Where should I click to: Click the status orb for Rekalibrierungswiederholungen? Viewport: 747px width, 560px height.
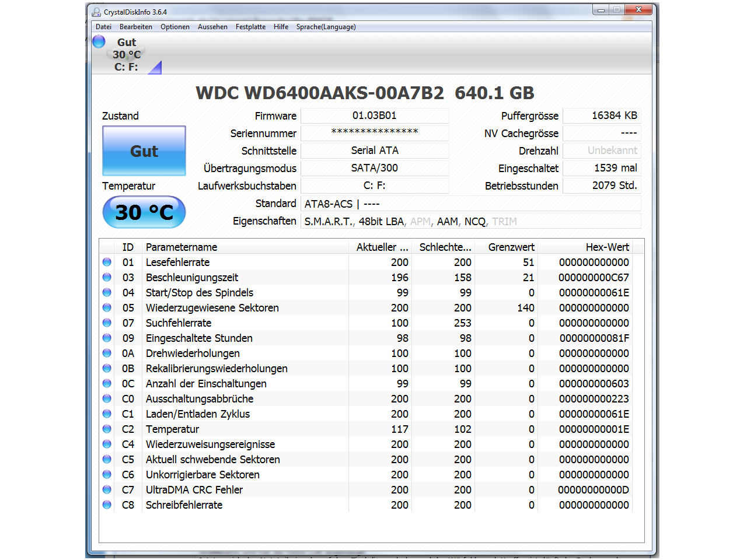[x=107, y=368]
